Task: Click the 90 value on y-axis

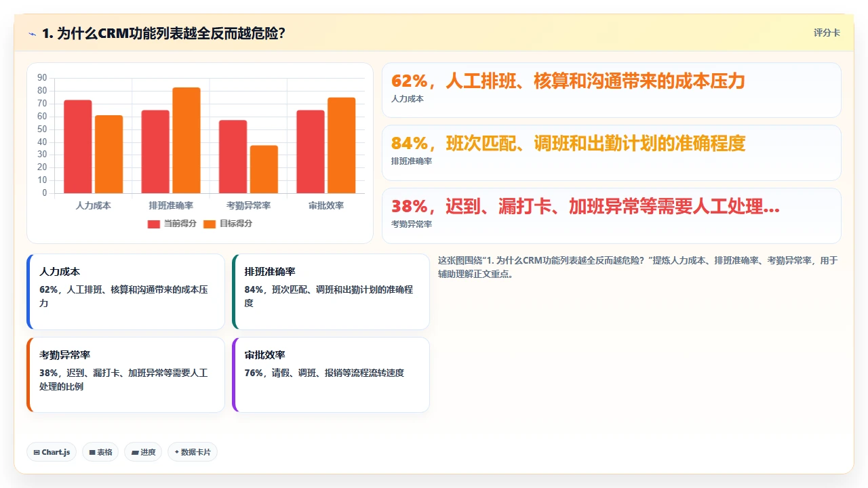Action: pos(43,77)
